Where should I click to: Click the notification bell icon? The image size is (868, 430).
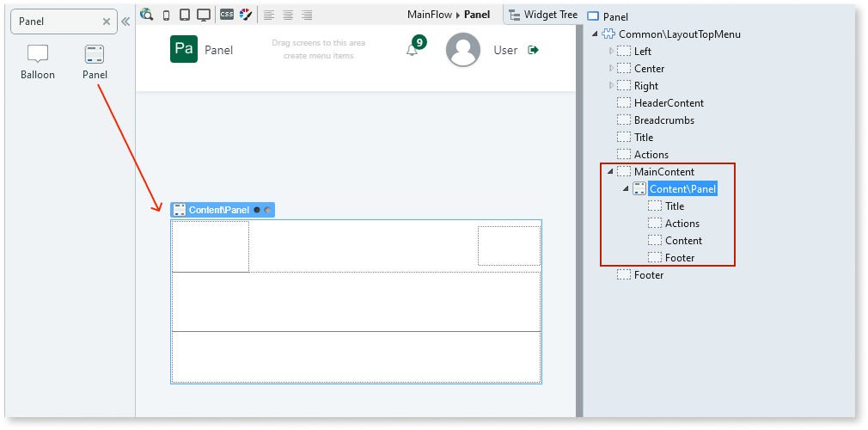pos(412,50)
